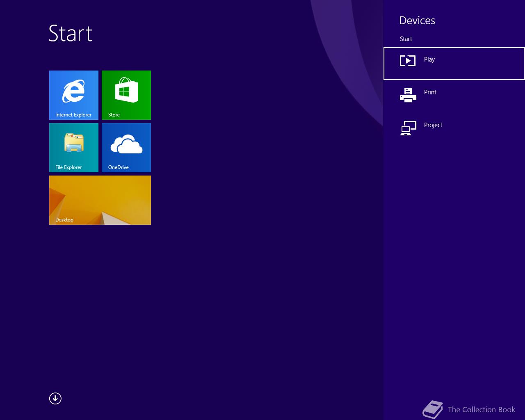525x420 pixels.
Task: Select the Play label in Devices
Action: point(429,59)
